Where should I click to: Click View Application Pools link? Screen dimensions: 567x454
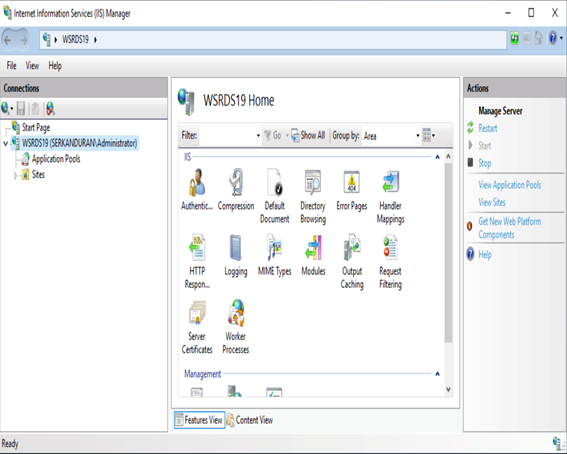(510, 185)
